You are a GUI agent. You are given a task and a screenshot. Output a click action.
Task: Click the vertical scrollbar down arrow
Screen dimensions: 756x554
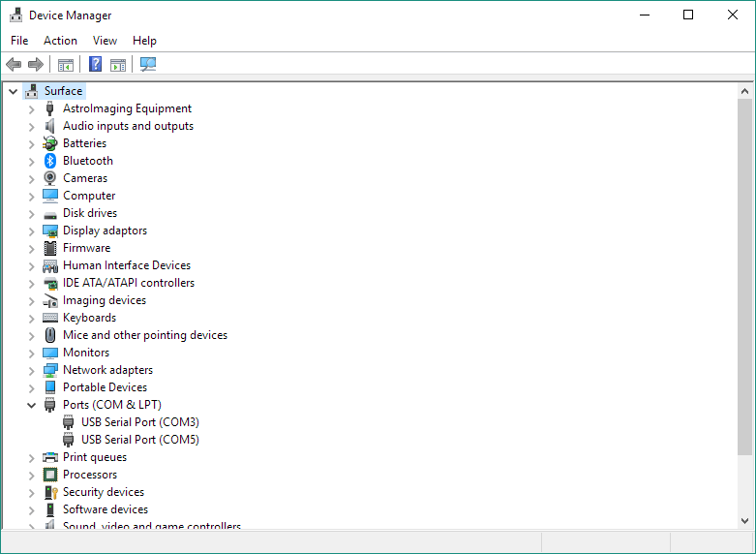[x=744, y=520]
